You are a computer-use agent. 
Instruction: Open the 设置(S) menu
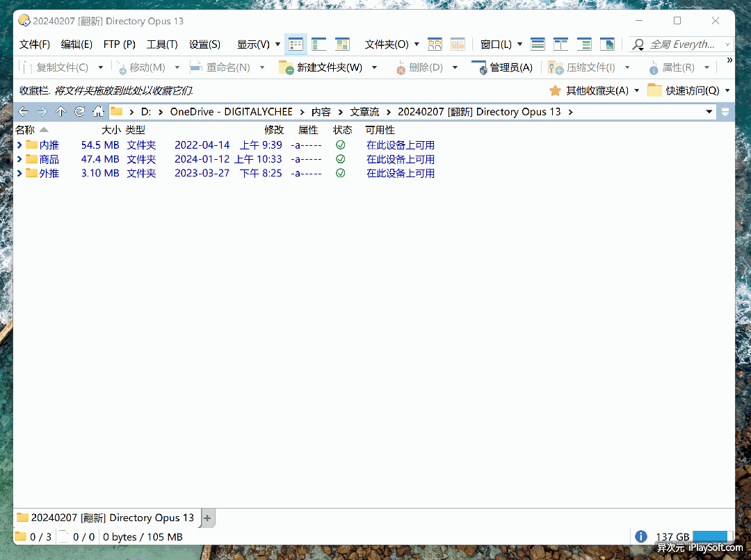(204, 44)
